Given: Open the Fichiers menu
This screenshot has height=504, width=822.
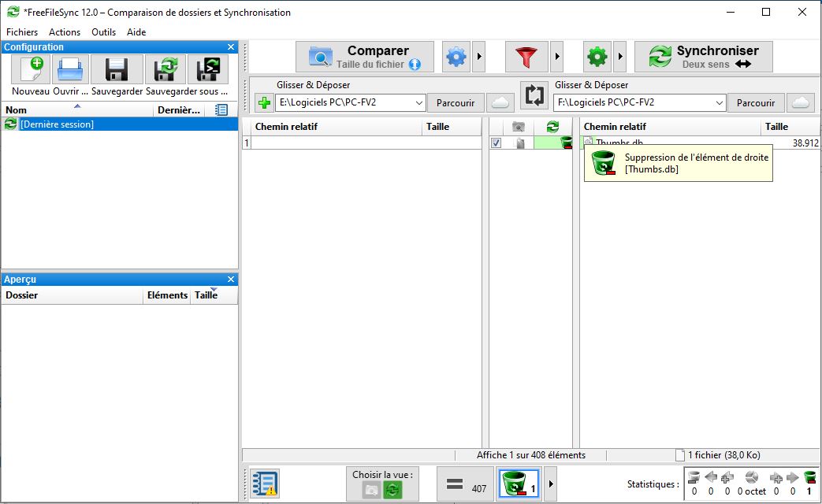Looking at the screenshot, I should (x=22, y=32).
